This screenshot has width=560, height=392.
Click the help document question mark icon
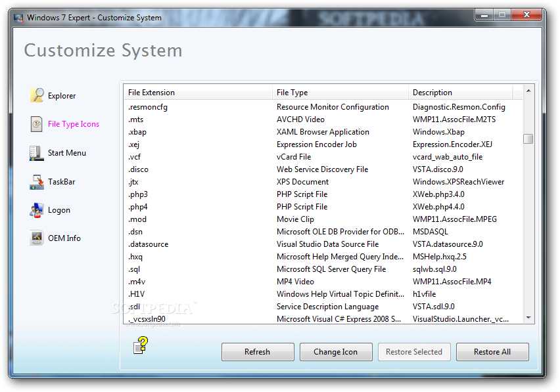click(141, 345)
